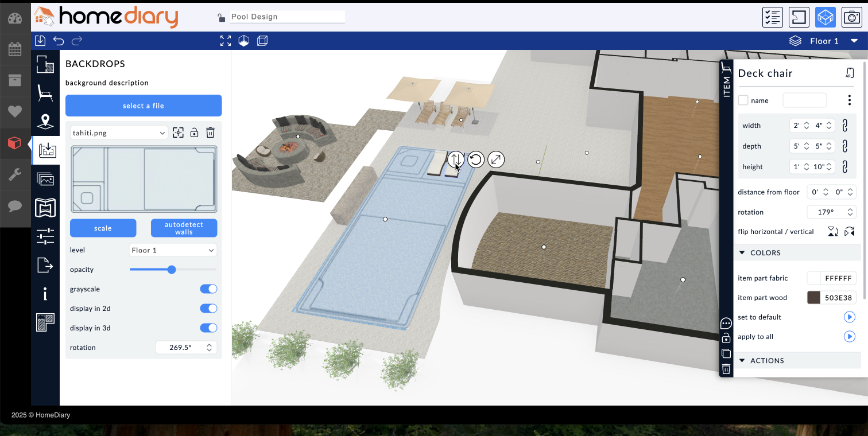Open the furniture chair sidebar tool
Screen dimensions: 868x436
click(45, 93)
